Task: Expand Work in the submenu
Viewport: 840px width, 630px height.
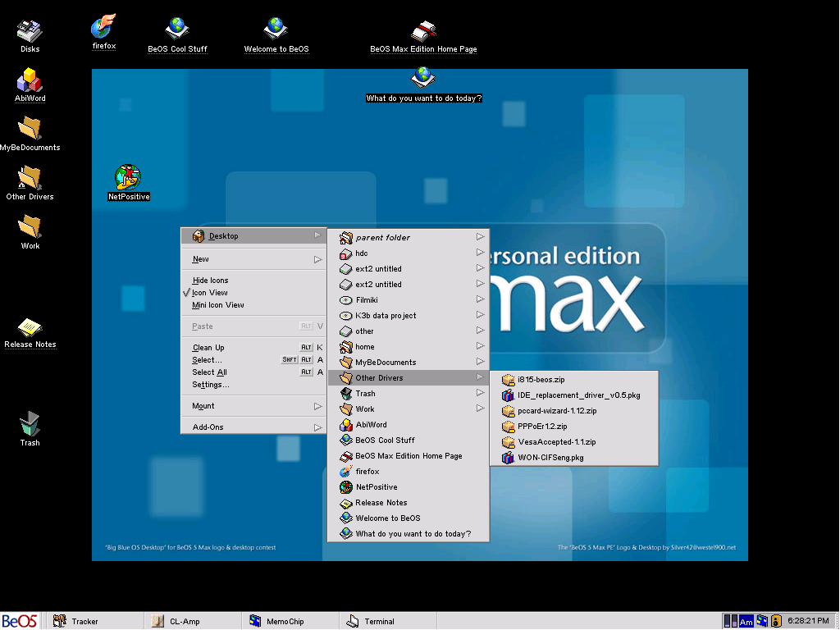Action: [409, 409]
